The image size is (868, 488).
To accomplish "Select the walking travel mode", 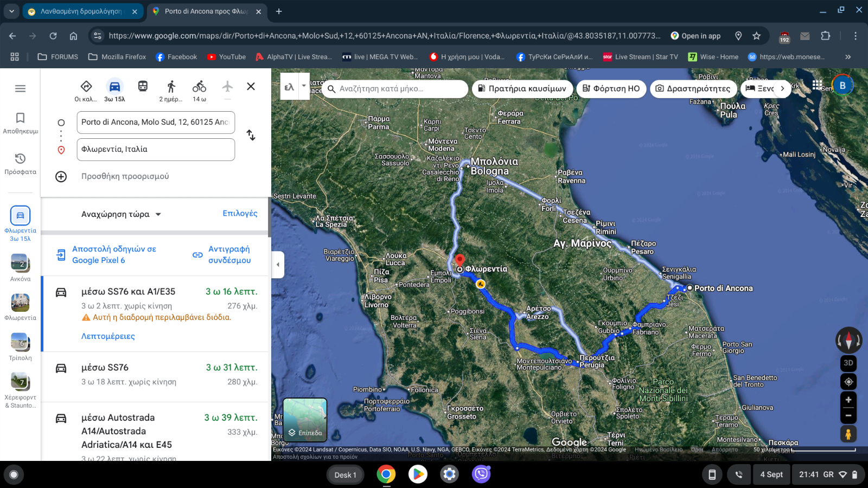I will (171, 90).
